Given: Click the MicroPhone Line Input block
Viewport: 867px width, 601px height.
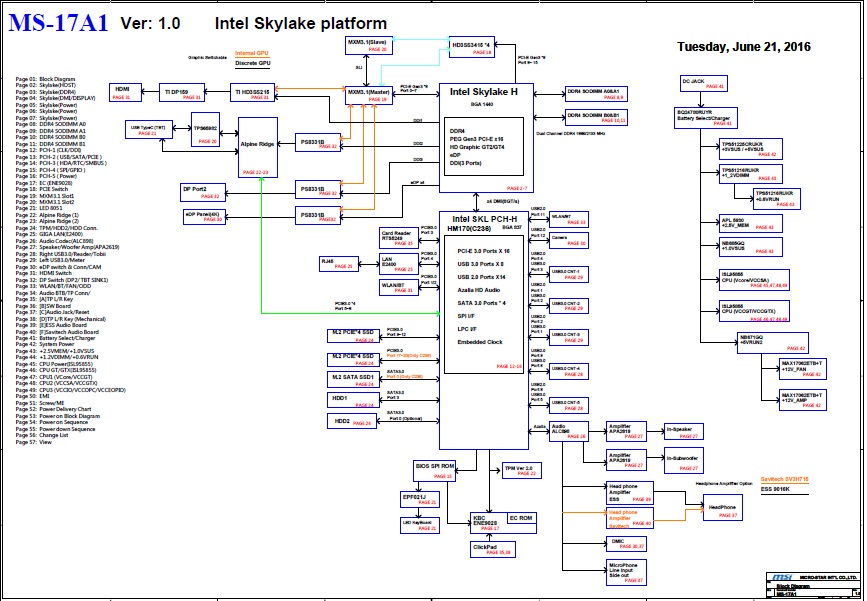Looking at the screenshot, I should [626, 572].
